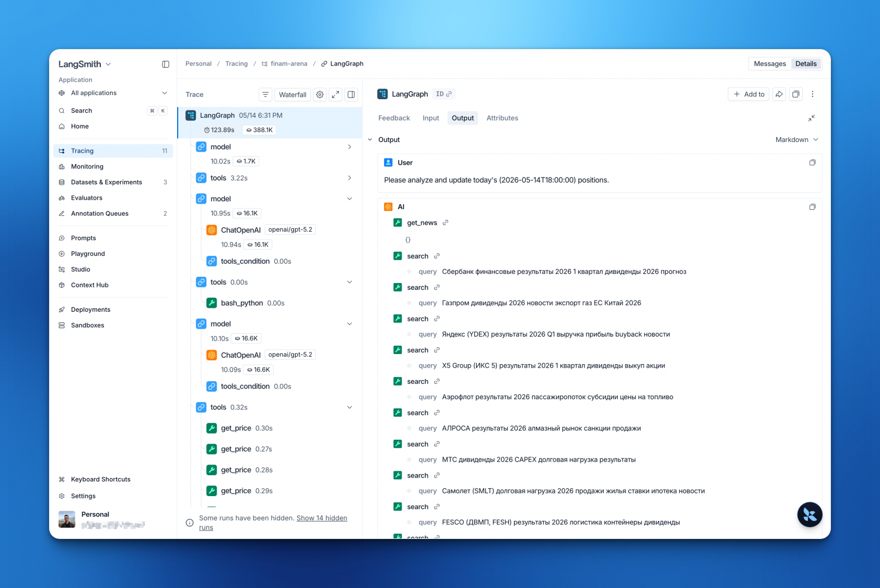Copy the run using the header copy icon
880x588 pixels.
tap(796, 94)
